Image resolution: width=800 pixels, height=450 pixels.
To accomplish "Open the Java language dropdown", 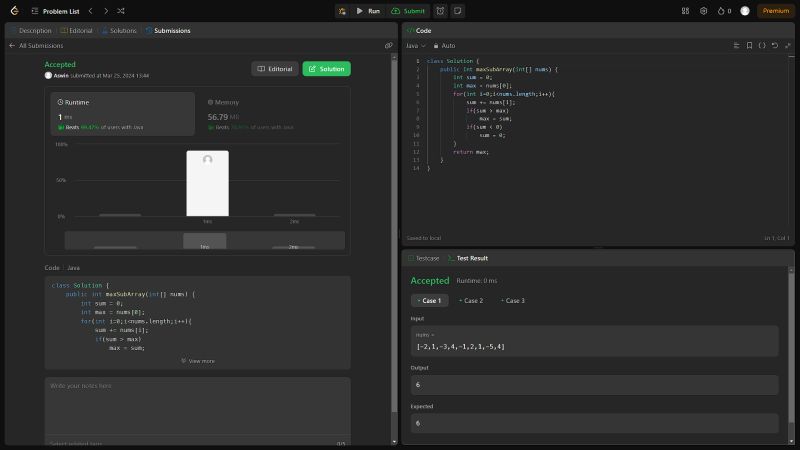I will (x=416, y=45).
